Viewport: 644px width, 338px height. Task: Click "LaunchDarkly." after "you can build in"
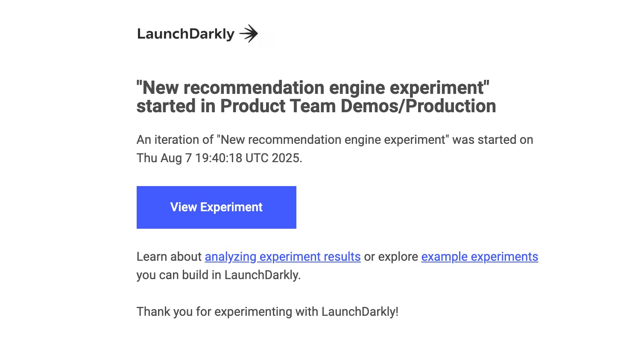click(263, 275)
